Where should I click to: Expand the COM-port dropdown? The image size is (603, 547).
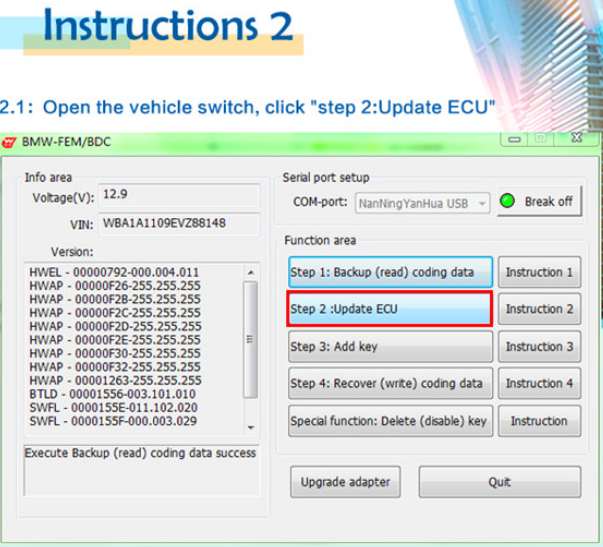coord(482,203)
